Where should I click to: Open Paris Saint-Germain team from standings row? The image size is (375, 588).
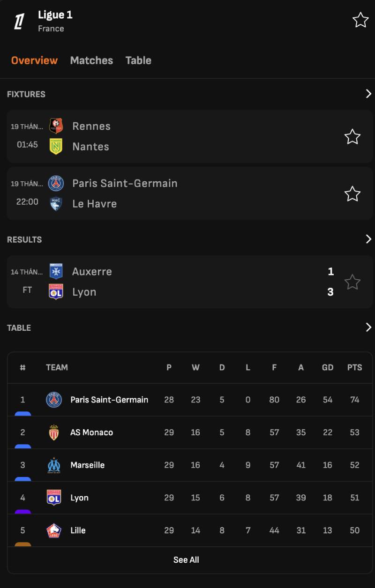point(190,400)
